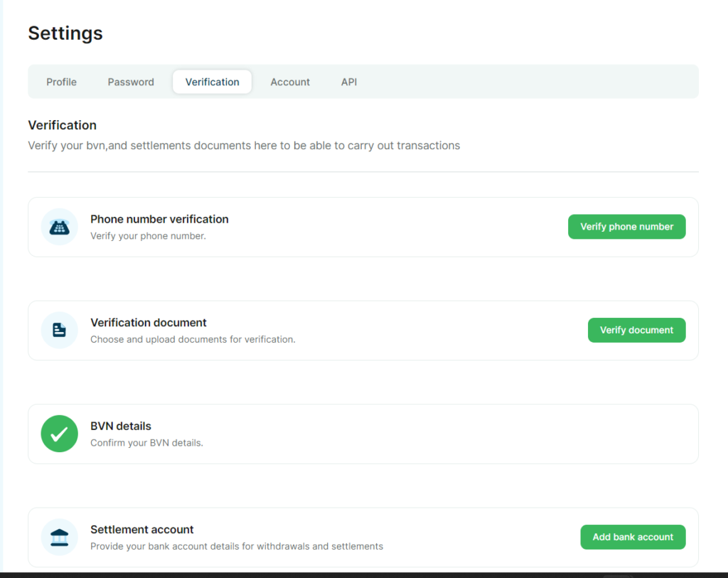Viewport: 728px width, 578px height.
Task: Select the Verification tab
Action: pos(212,82)
